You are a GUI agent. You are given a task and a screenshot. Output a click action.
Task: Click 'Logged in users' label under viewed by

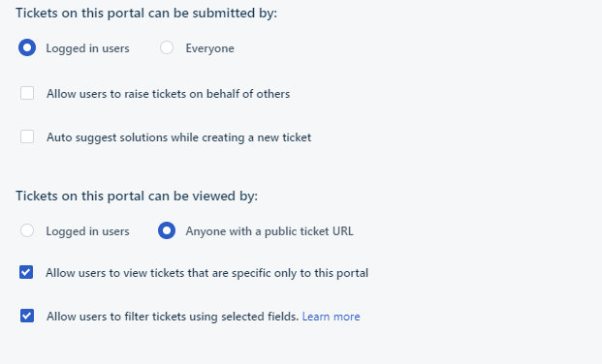87,231
